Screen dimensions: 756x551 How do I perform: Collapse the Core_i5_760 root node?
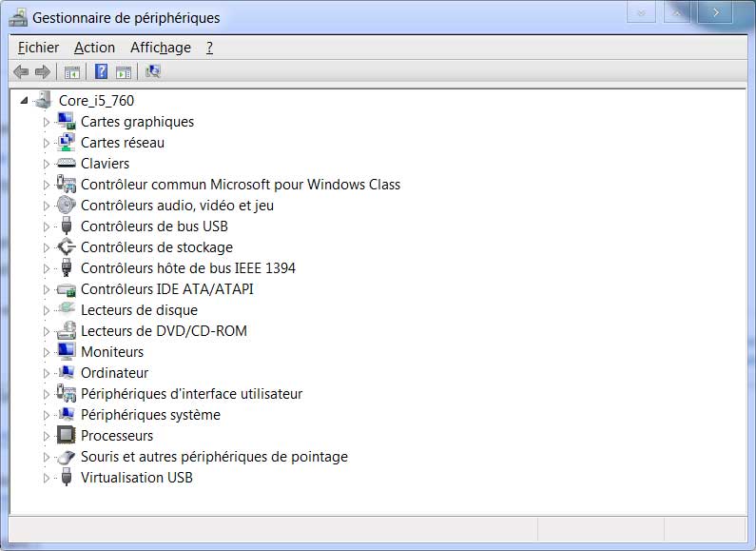[24, 100]
